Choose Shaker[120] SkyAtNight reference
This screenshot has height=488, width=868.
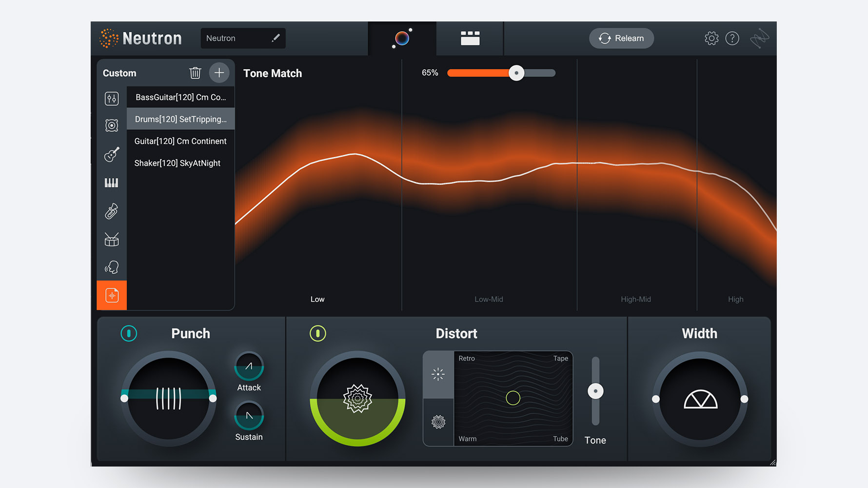click(178, 163)
